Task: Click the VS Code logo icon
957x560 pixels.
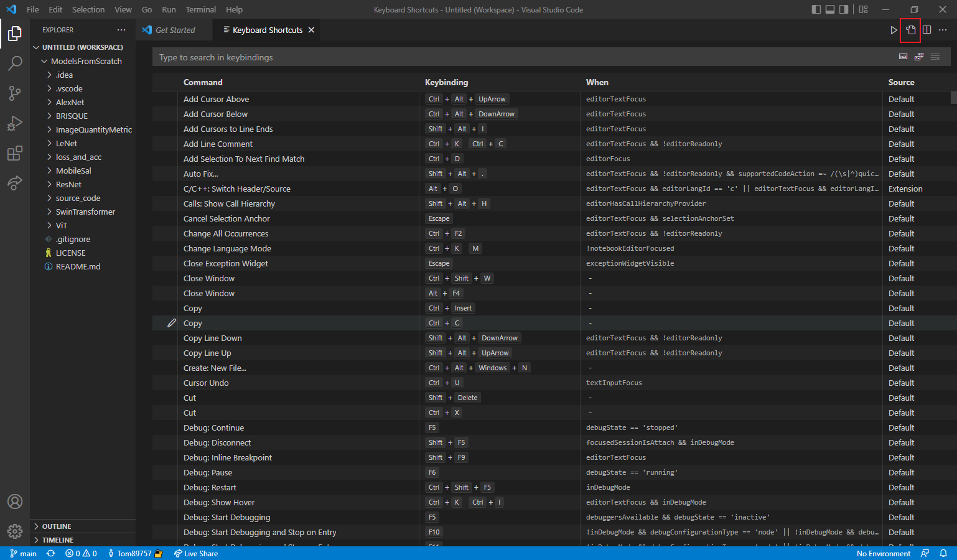Action: coord(11,9)
